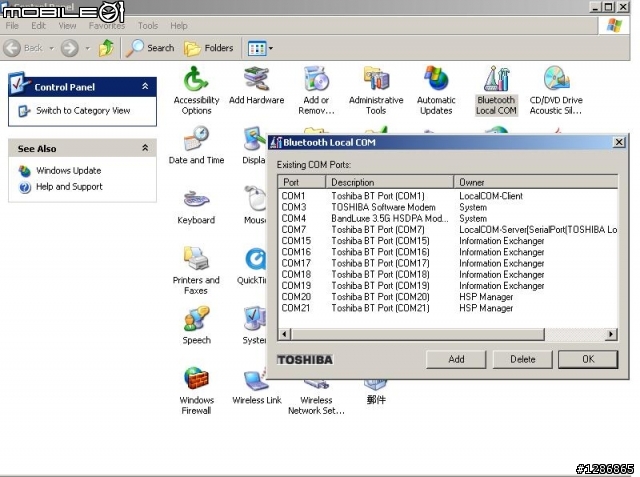The height and width of the screenshot is (477, 640).
Task: Open the 郵件 mail icon
Action: [x=376, y=393]
